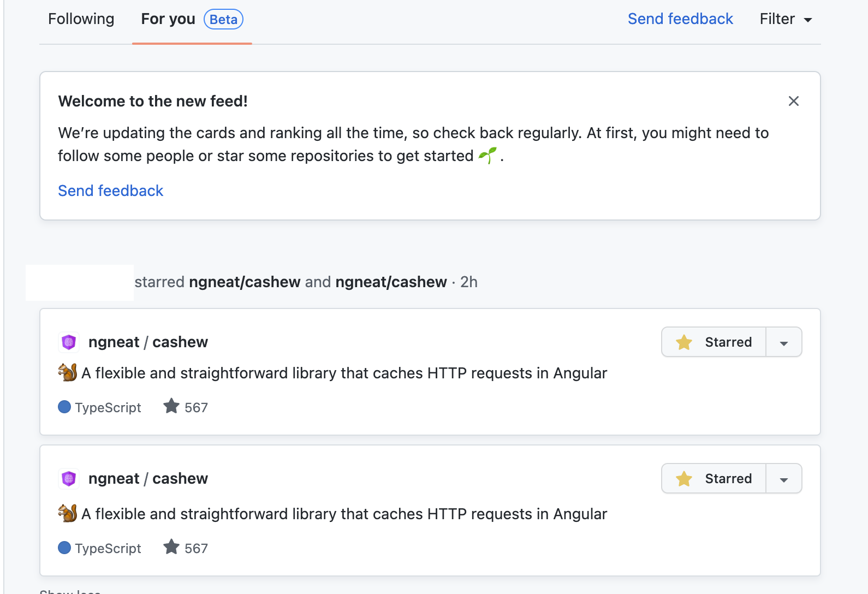This screenshot has height=594, width=868.
Task: Open first ngneat/cashew link in the starred headline
Action: tap(245, 282)
